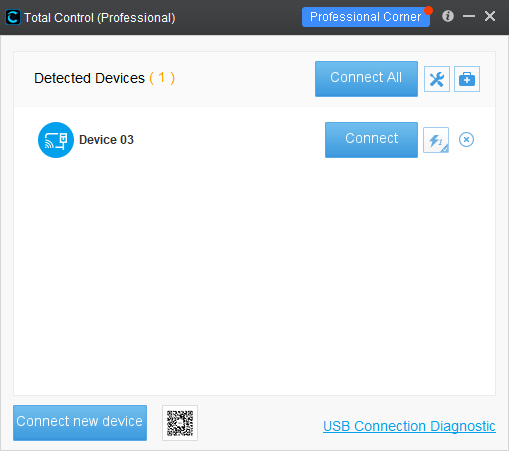Minimize the Total Control window
The image size is (509, 451).
point(469,16)
